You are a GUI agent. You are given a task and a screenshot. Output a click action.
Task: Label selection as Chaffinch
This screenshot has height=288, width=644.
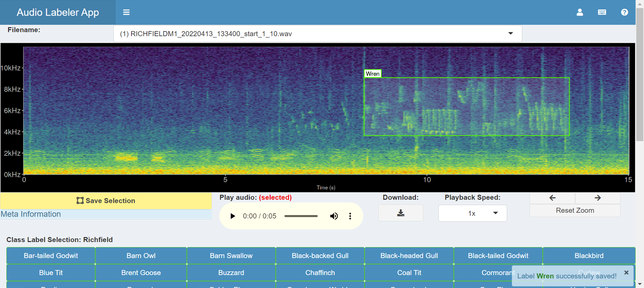pyautogui.click(x=320, y=273)
